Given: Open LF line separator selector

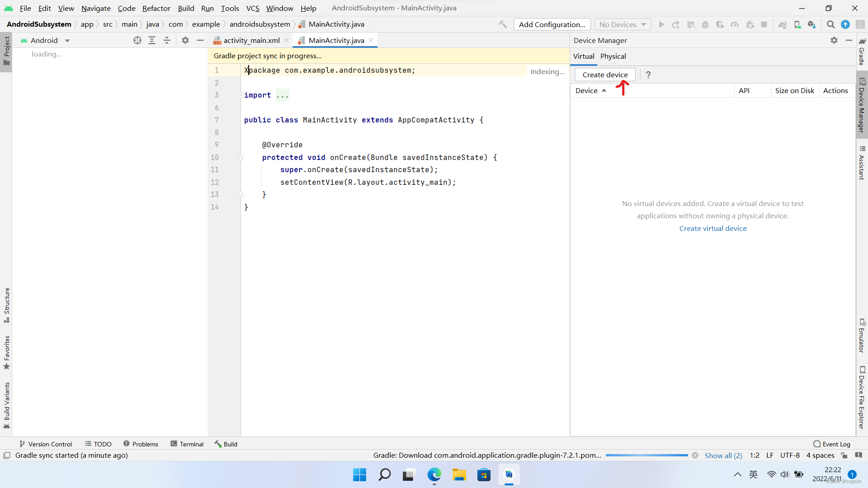Looking at the screenshot, I should pos(770,455).
